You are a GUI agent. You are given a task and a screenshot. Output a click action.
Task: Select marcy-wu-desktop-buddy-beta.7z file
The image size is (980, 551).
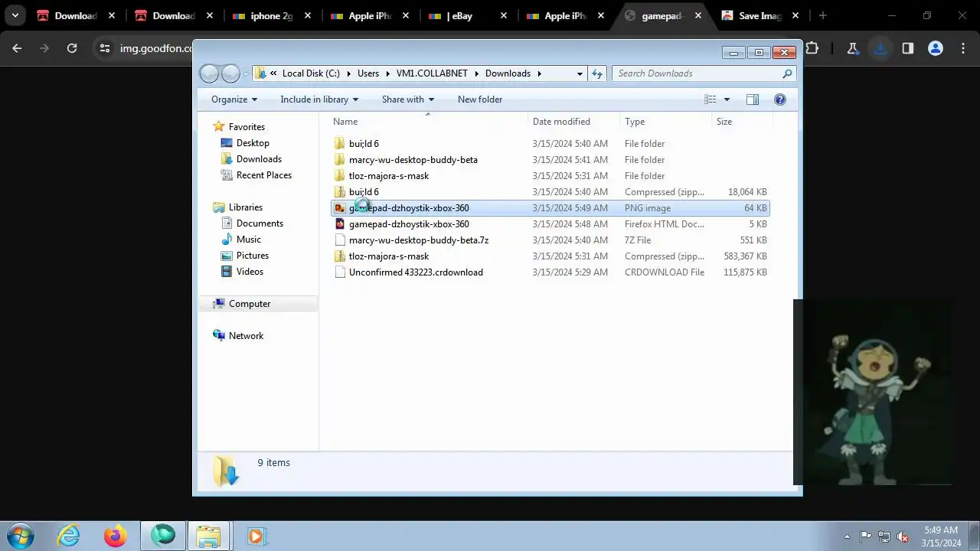[550, 240]
